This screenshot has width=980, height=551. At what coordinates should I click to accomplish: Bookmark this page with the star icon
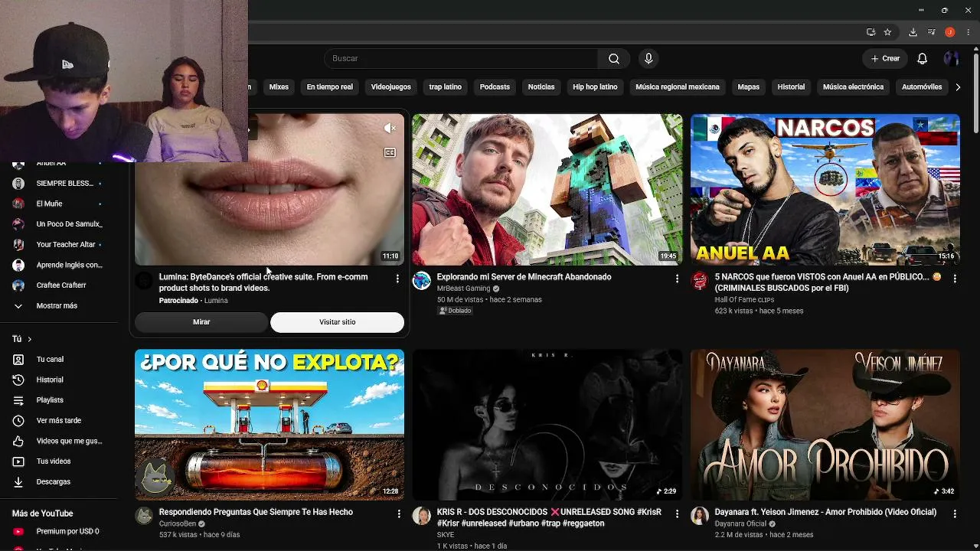point(887,32)
